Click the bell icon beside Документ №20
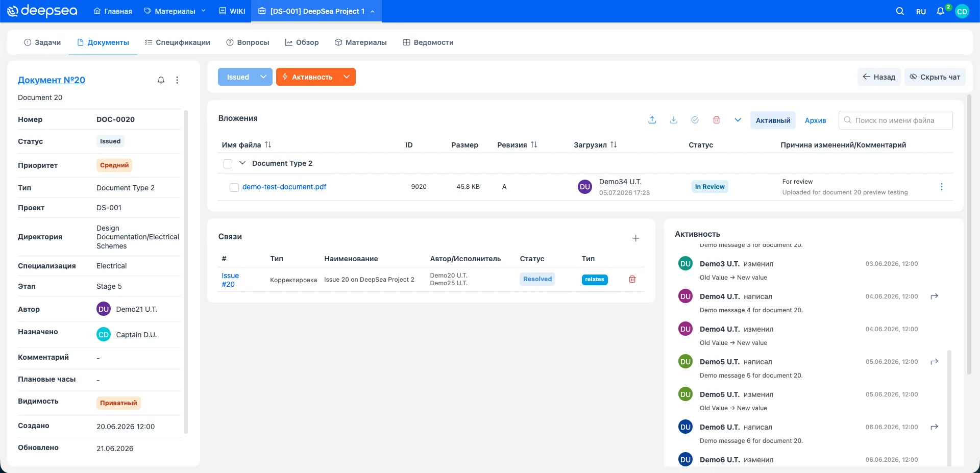Image resolution: width=980 pixels, height=473 pixels. pos(161,80)
